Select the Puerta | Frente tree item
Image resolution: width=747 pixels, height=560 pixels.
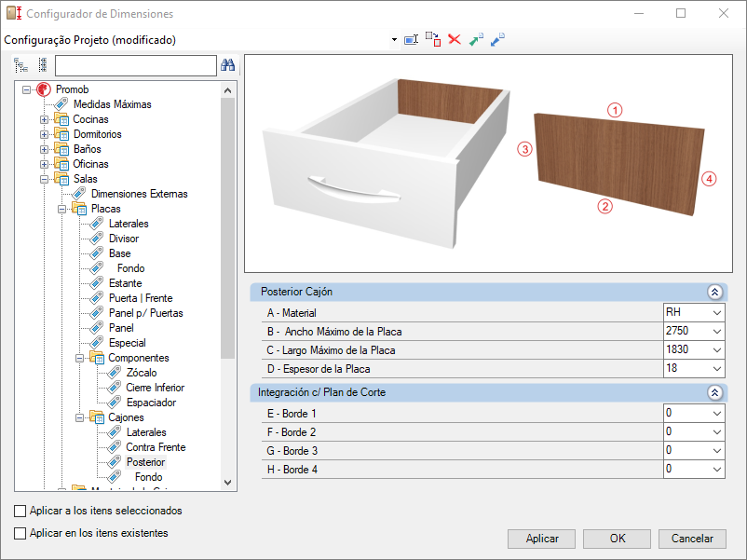(141, 298)
